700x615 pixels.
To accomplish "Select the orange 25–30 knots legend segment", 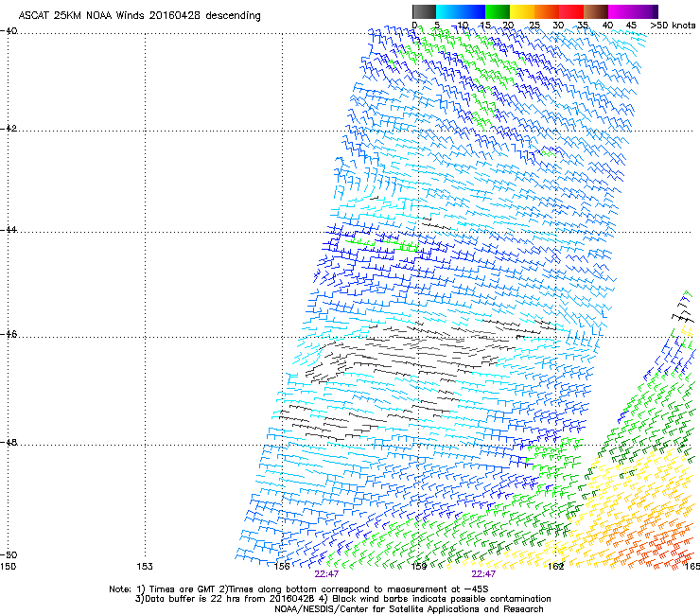I will (547, 11).
